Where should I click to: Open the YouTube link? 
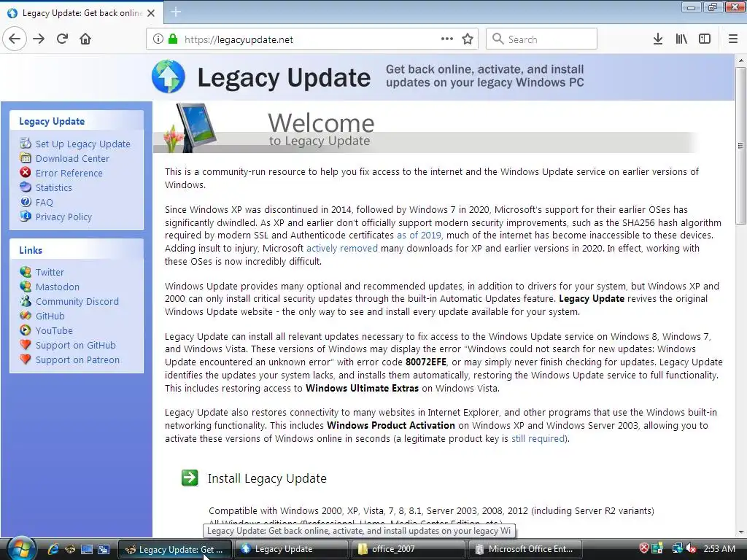54,331
